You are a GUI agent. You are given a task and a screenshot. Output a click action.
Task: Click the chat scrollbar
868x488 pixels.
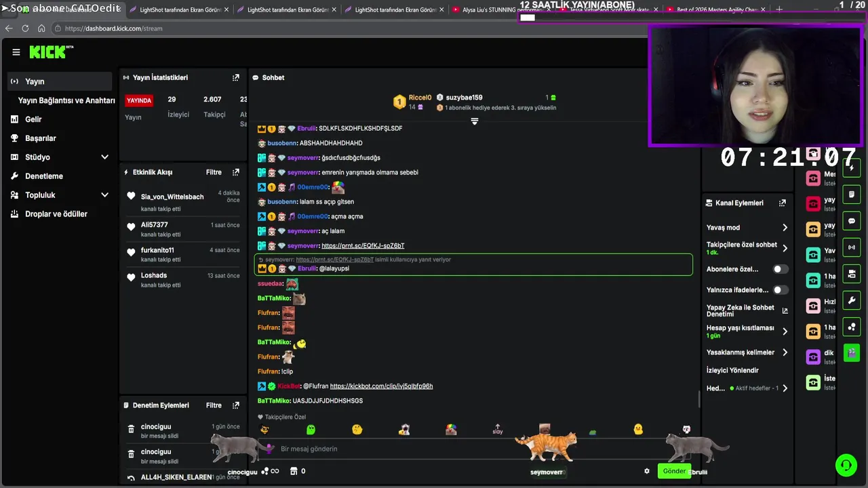[x=699, y=400]
